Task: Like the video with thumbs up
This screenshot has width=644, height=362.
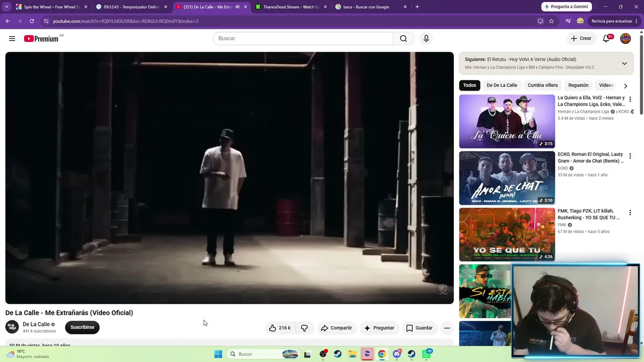Action: [279, 328]
